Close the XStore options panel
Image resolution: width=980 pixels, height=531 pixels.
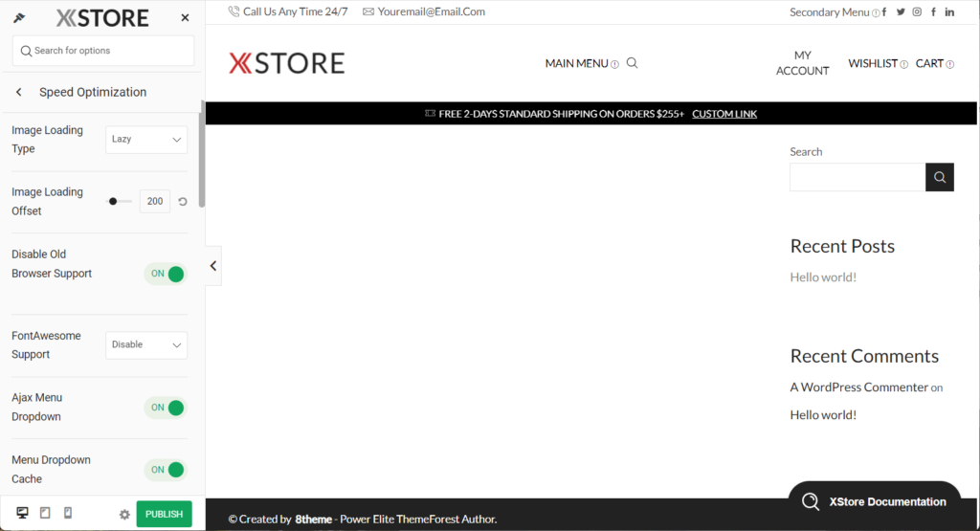pyautogui.click(x=185, y=18)
